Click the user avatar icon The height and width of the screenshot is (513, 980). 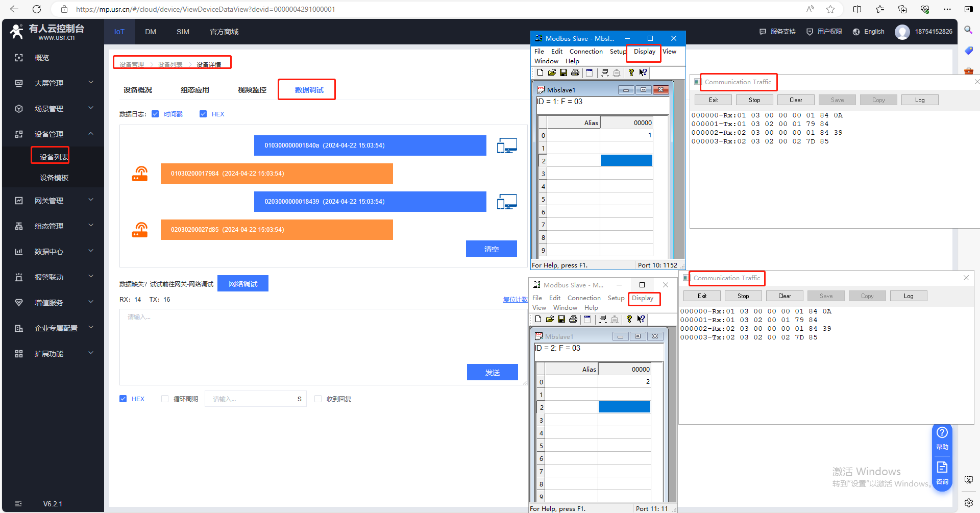click(902, 32)
